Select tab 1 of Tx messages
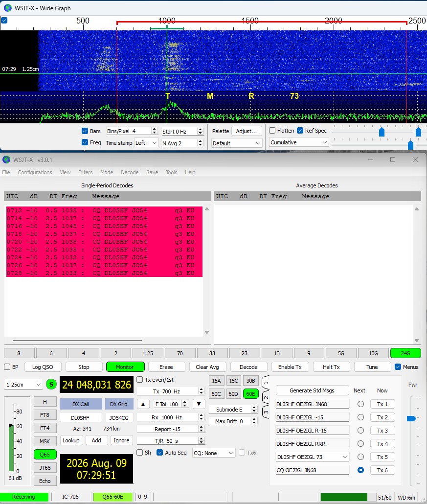Screen dimensions: 427x504 (x=266, y=383)
